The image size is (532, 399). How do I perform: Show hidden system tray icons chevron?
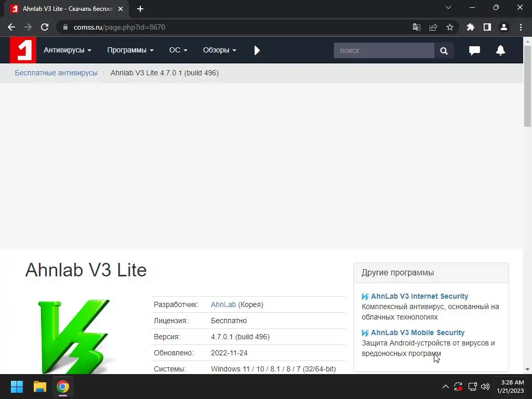click(x=445, y=387)
